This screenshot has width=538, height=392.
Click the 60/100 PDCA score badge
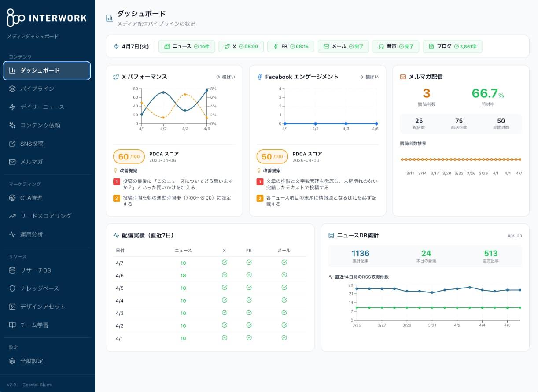pos(129,156)
